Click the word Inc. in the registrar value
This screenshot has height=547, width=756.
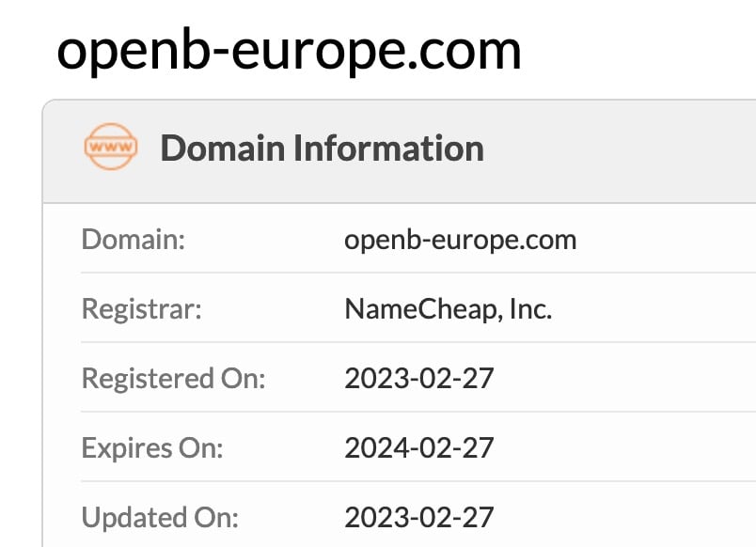coord(529,309)
